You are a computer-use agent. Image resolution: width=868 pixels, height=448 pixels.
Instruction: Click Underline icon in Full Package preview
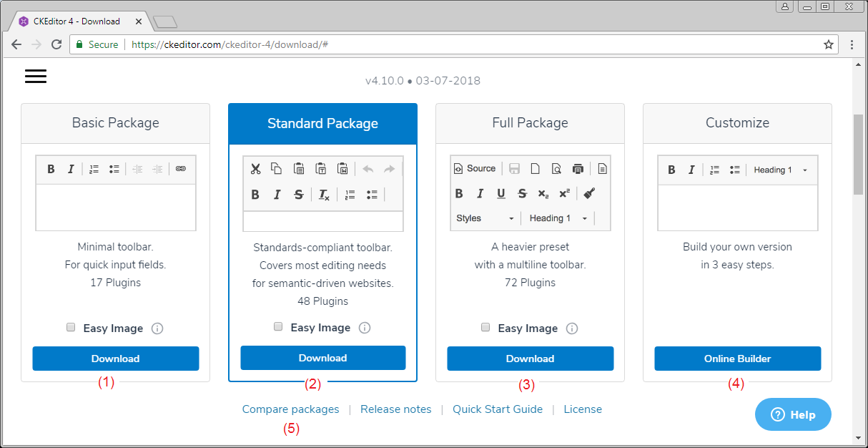pyautogui.click(x=501, y=193)
